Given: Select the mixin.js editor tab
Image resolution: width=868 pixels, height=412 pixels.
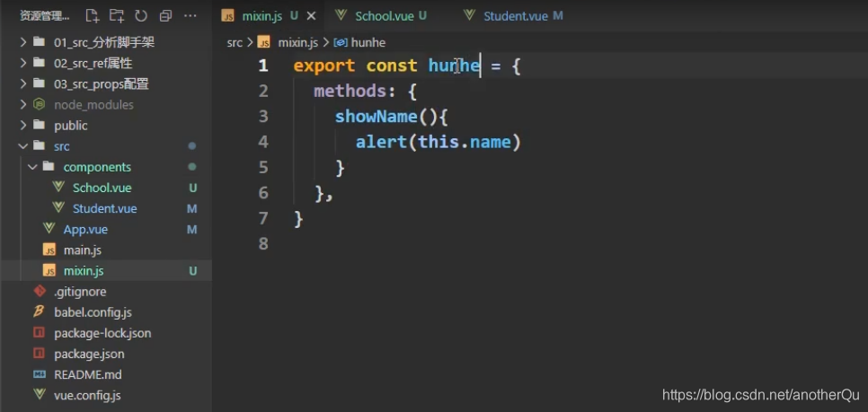Looking at the screenshot, I should 262,16.
